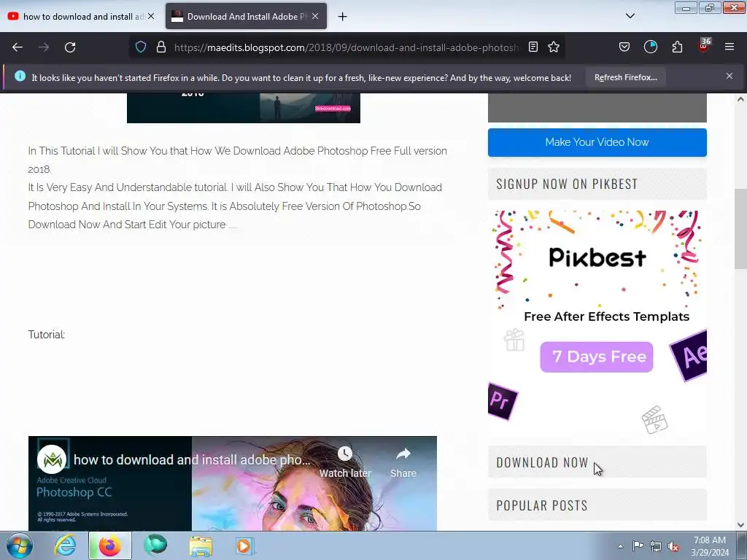747x560 pixels.
Task: Click the POPULAR POSTS heading
Action: [x=542, y=505]
